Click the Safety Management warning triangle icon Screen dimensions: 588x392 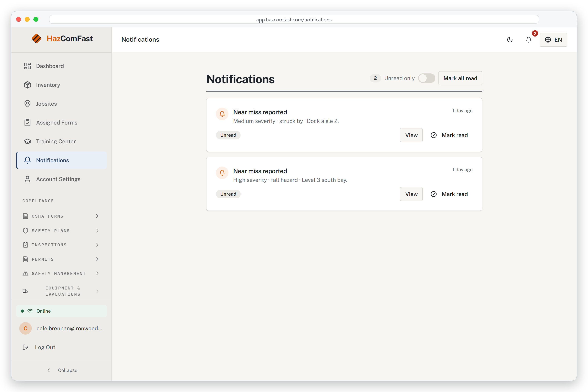[x=26, y=274]
